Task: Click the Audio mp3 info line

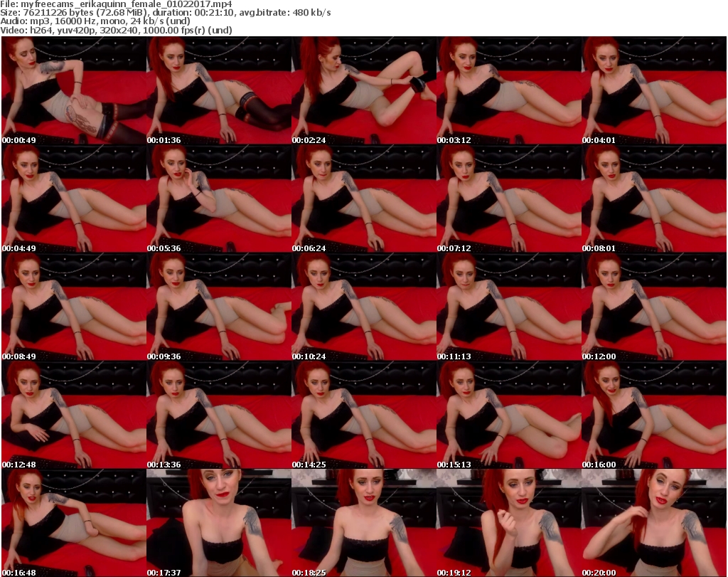Action: point(95,21)
